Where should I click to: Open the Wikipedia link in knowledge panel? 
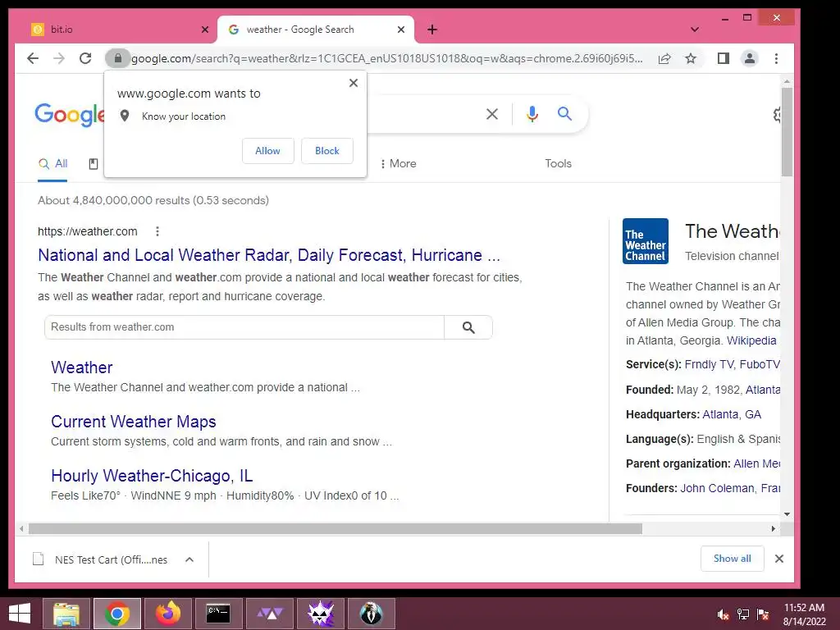[751, 340]
